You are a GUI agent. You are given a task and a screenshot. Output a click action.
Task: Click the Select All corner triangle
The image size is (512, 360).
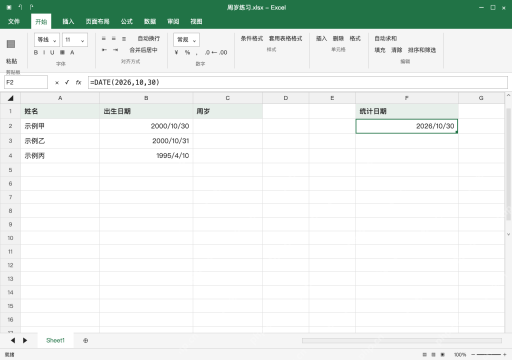pos(10,98)
